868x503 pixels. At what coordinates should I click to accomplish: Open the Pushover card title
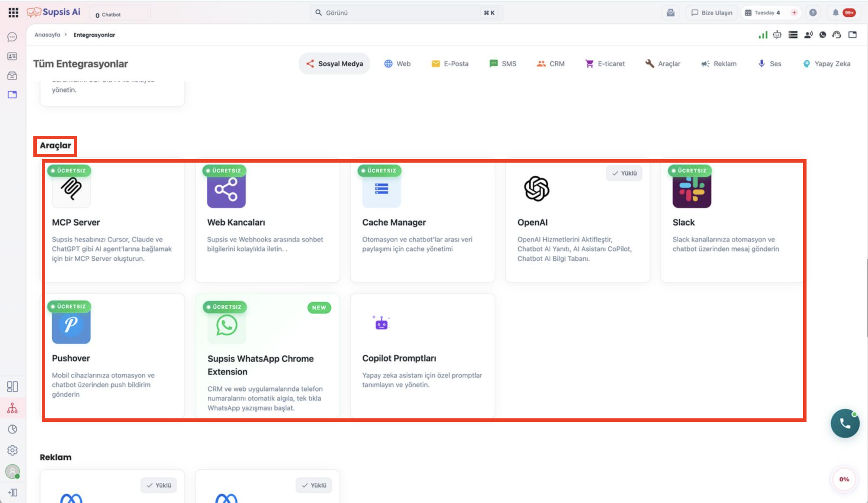point(71,358)
